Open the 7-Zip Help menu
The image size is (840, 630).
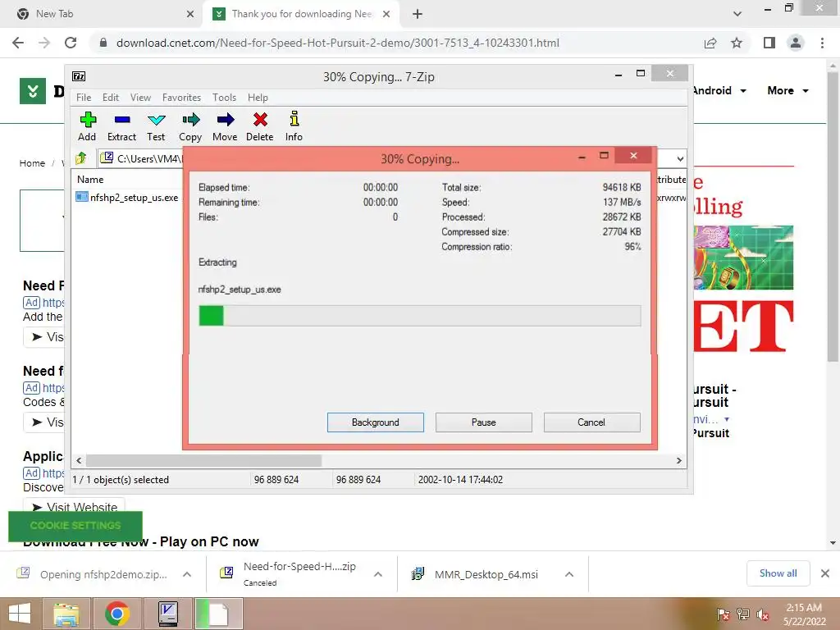[x=258, y=98]
